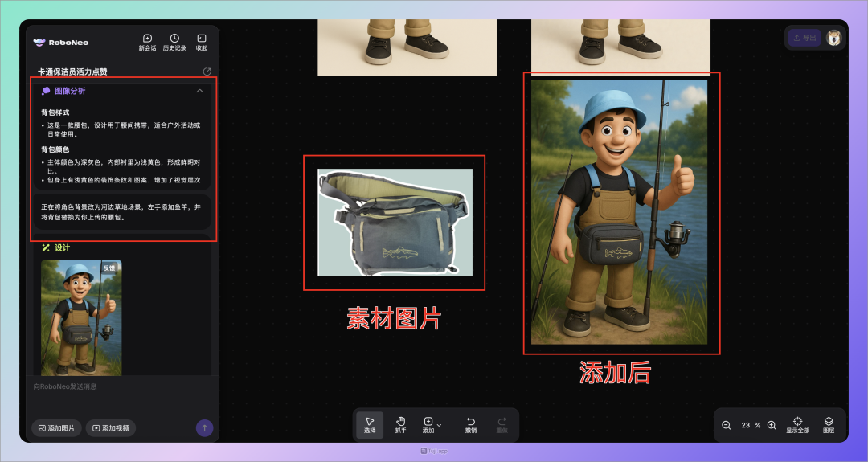This screenshot has width=868, height=462.
Task: Collapse the 图像分析 section chevron
Action: [200, 91]
